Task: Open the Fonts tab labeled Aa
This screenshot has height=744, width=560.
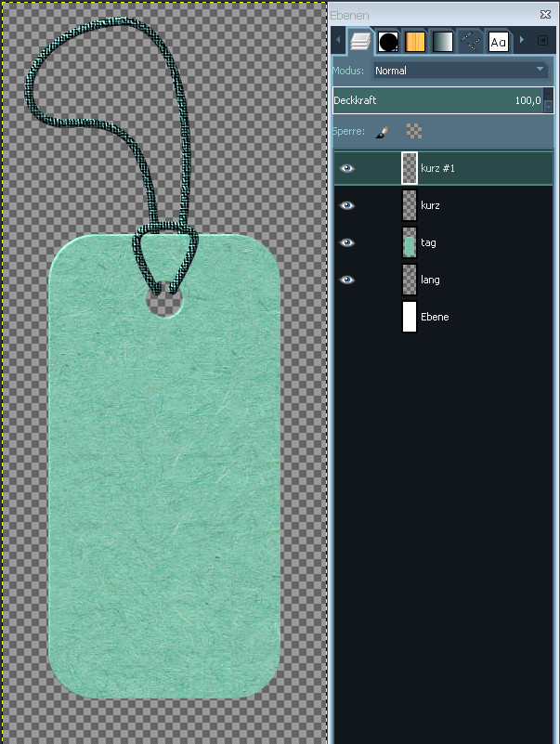Action: pyautogui.click(x=498, y=41)
